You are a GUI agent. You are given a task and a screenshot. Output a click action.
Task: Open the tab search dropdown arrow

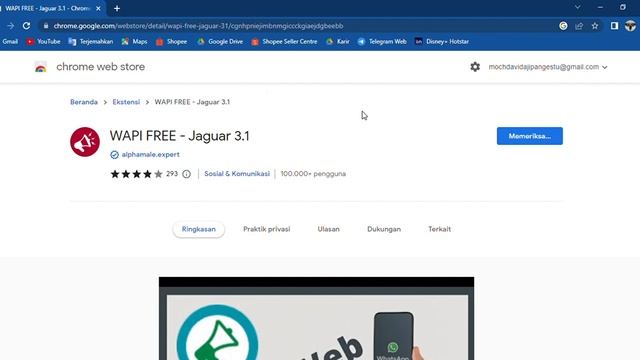[x=578, y=7]
